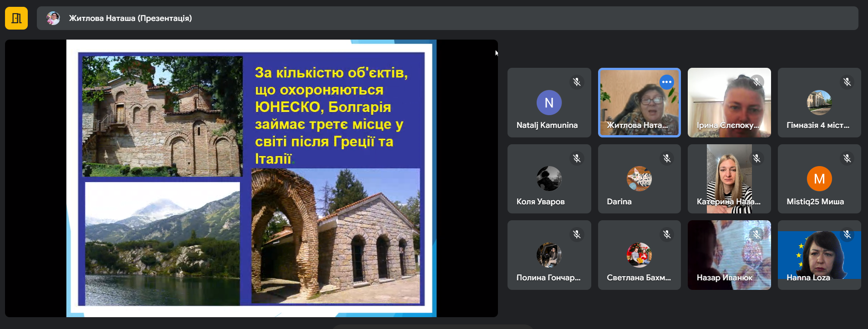The height and width of the screenshot is (329, 868).
Task: Click muted mic icon on Darina tile
Action: 666,158
